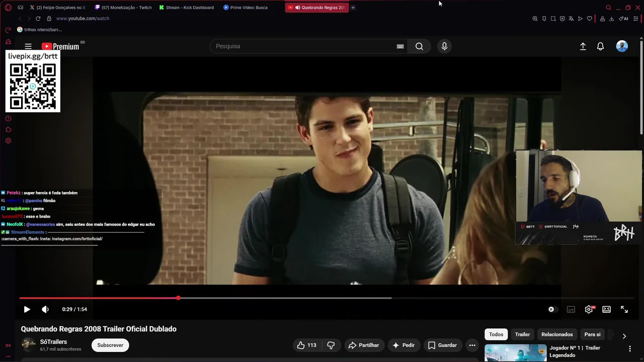Screen dimensions: 644x362
Task: Click the site security padlock icon
Action: tap(49, 19)
